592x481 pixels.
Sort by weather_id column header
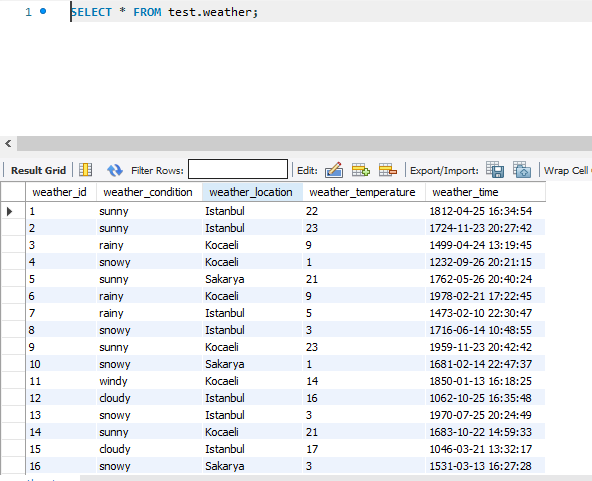coord(61,192)
